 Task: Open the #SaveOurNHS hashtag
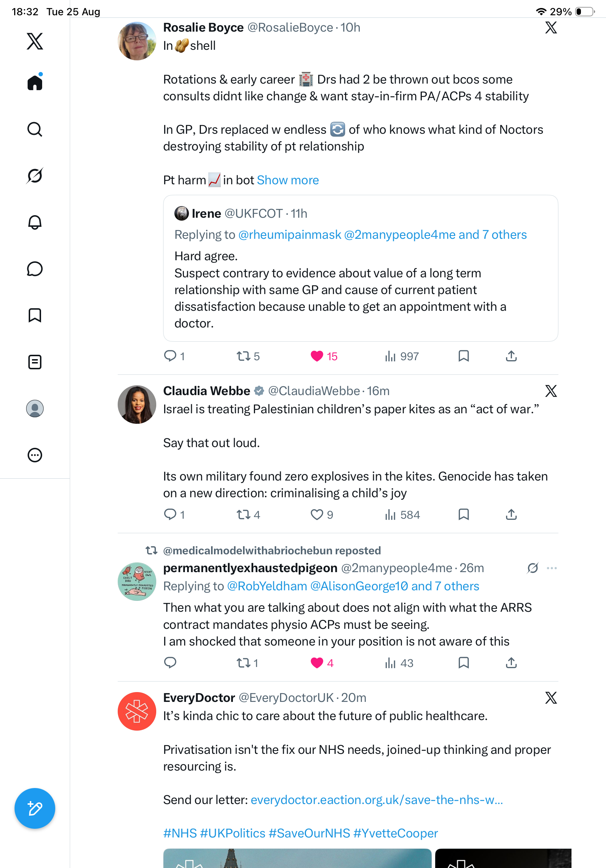310,833
